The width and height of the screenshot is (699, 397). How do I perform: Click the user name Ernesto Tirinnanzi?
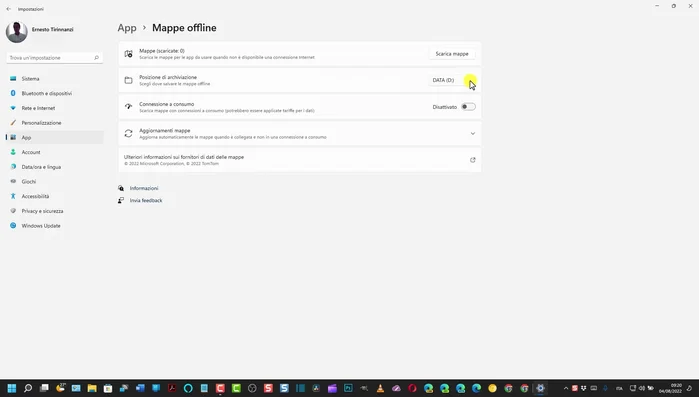[x=53, y=29]
